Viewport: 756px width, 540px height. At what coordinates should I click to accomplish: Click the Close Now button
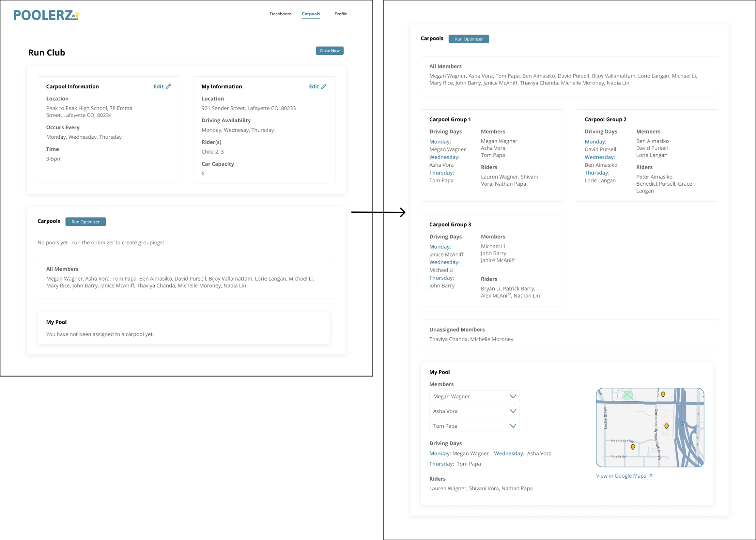[330, 51]
